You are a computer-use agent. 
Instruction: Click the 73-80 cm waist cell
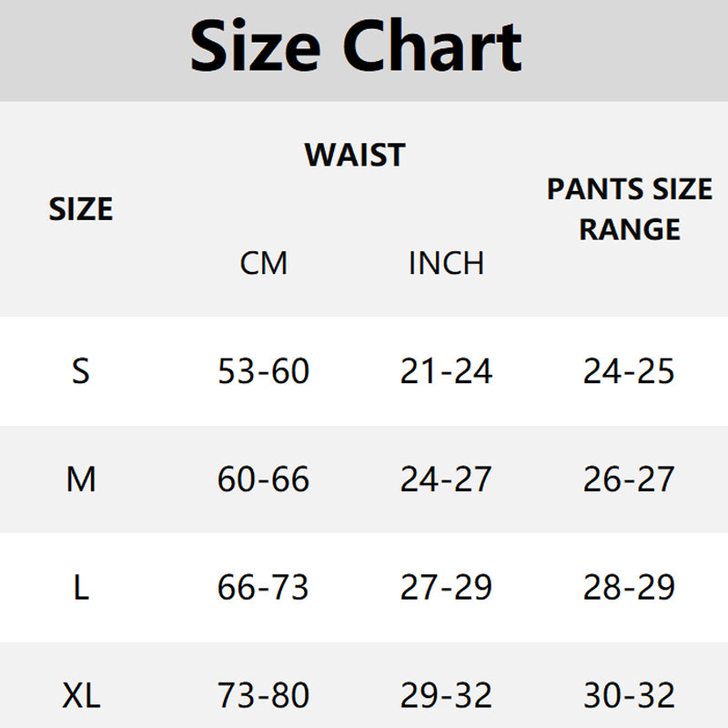(x=263, y=696)
